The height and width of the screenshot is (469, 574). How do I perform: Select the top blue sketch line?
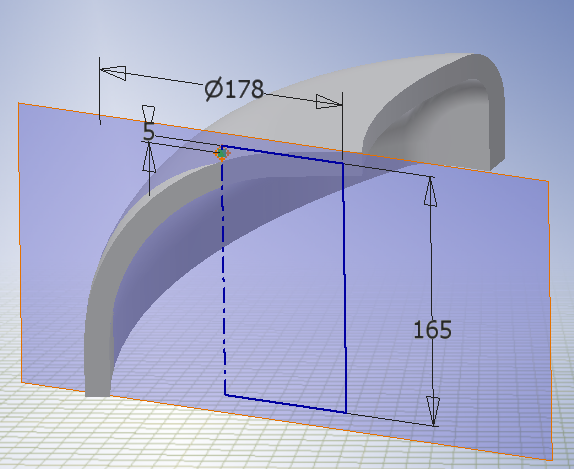pos(282,155)
